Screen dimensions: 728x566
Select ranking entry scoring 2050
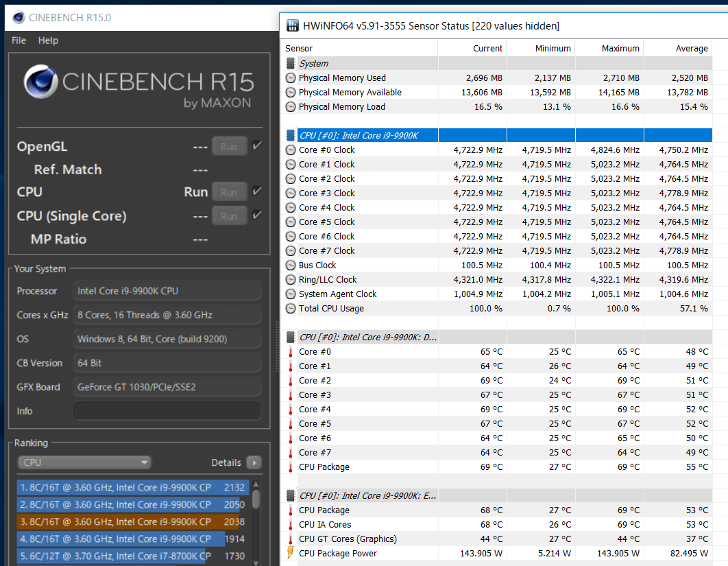pos(133,505)
